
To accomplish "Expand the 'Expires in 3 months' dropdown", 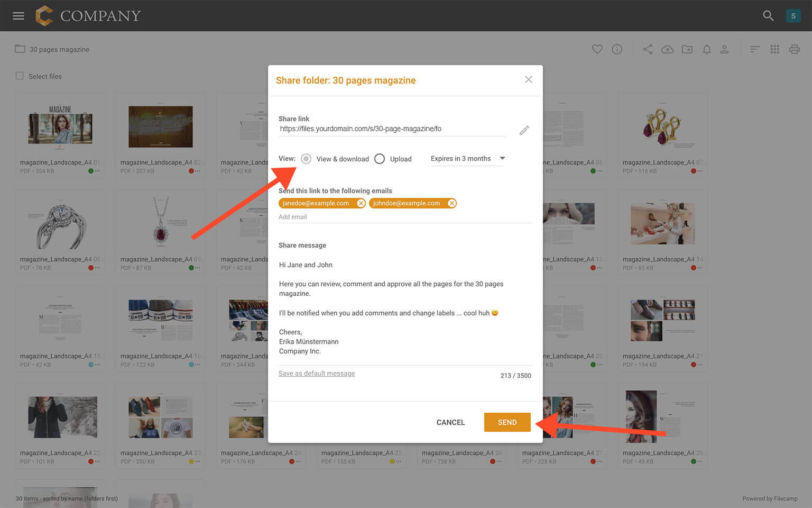I will click(467, 159).
